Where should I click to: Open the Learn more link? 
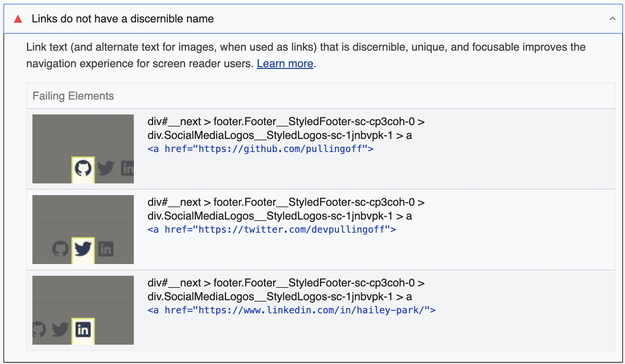coord(285,64)
